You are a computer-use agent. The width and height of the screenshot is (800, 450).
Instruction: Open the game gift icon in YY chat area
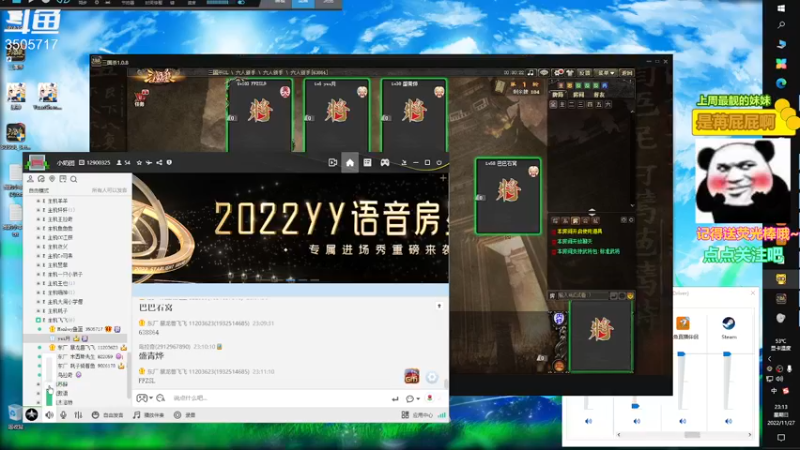(x=412, y=377)
